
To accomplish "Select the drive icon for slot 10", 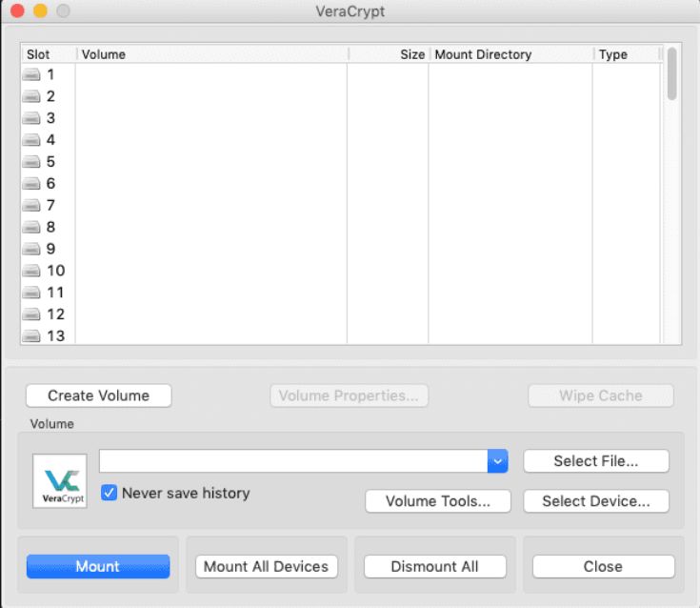I will point(31,271).
